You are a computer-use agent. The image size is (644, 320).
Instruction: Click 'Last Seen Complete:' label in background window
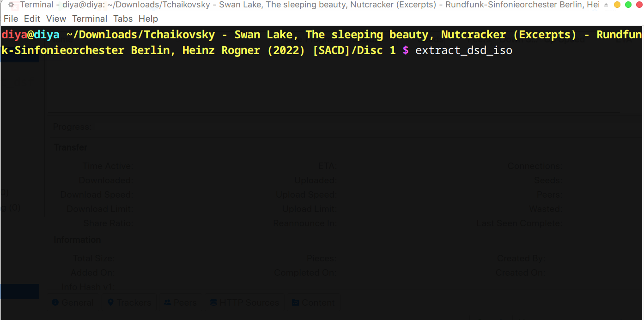tap(519, 223)
